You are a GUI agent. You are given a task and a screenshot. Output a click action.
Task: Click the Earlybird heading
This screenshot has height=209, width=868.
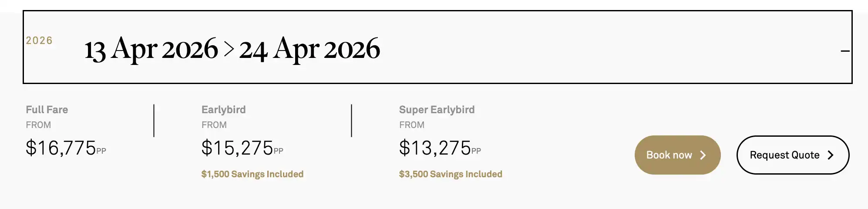click(223, 110)
